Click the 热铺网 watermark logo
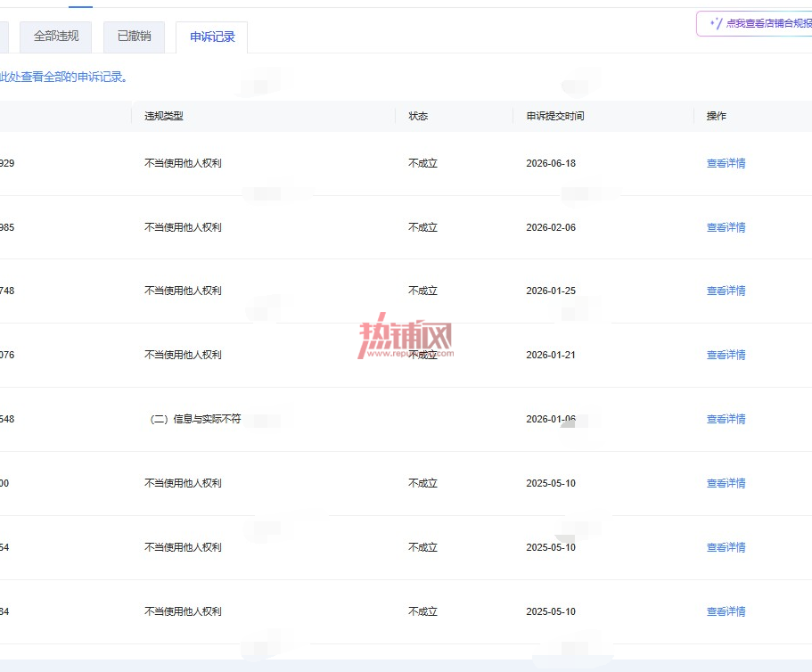The image size is (812, 672). pyautogui.click(x=406, y=336)
